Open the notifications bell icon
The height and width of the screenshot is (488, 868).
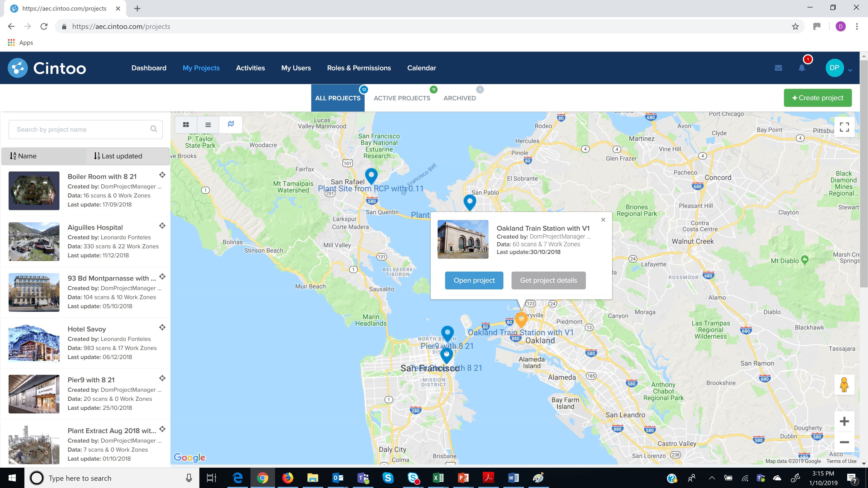coord(802,68)
